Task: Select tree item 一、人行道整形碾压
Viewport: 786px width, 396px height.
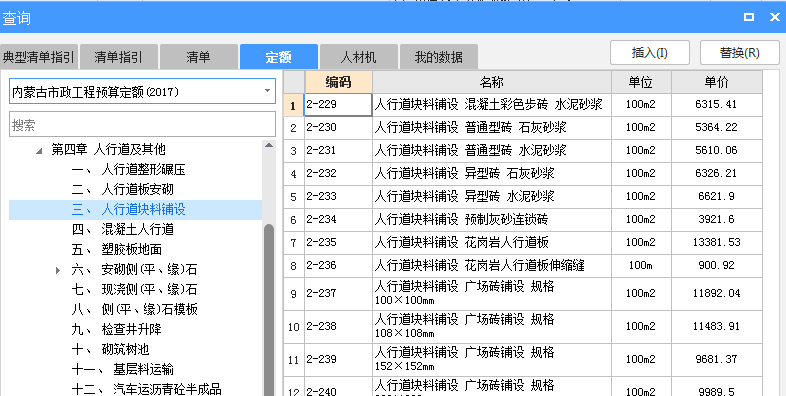Action: tap(129, 169)
